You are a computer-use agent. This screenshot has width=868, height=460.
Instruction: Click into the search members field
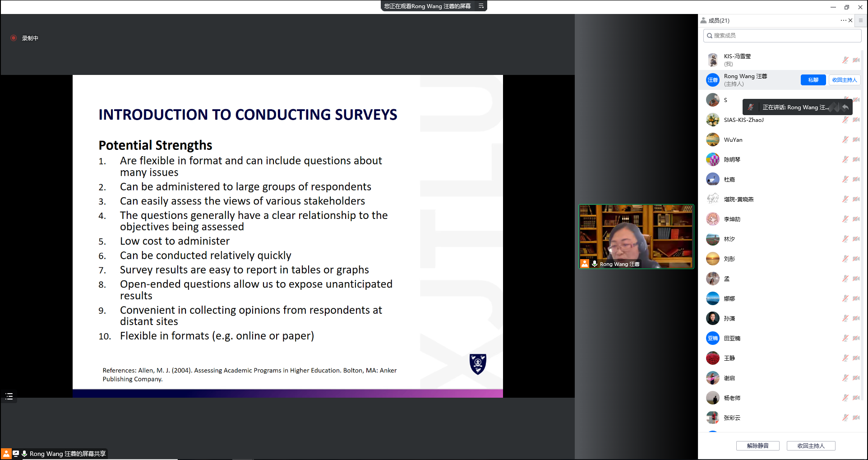tap(782, 36)
